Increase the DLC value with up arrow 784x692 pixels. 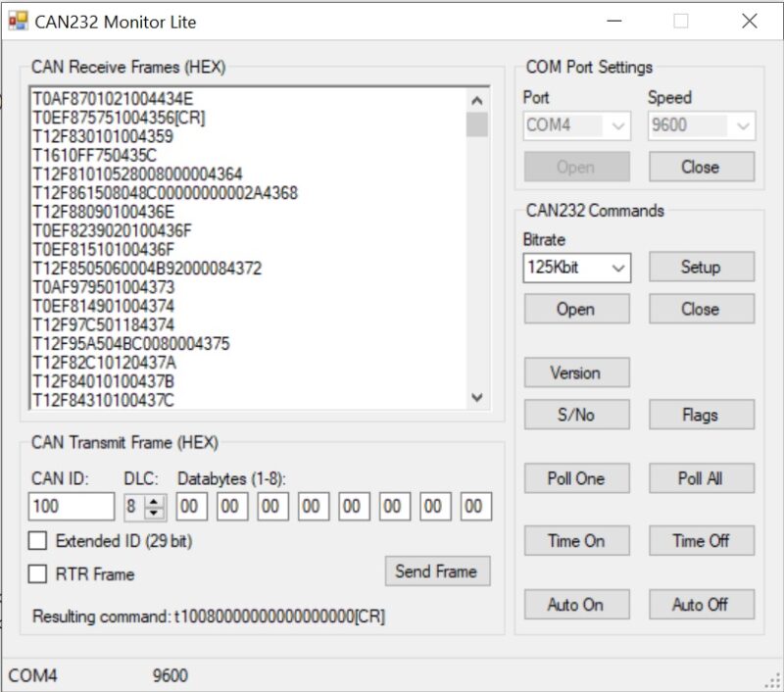[x=155, y=501]
